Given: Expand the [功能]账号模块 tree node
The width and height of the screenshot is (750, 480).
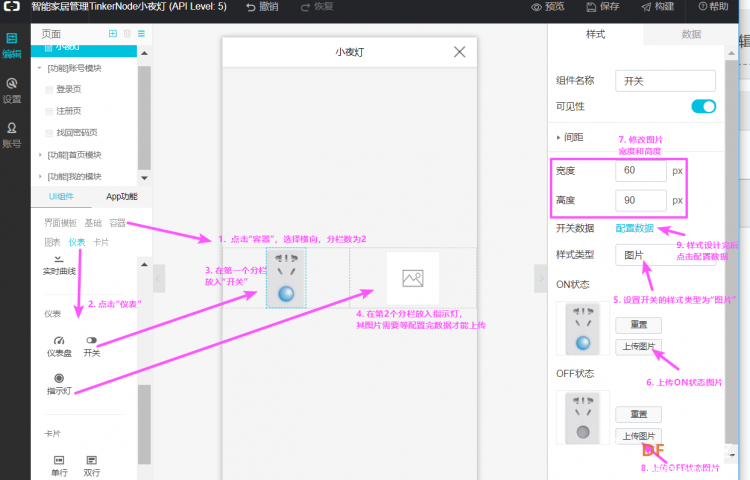Looking at the screenshot, I should (x=39, y=68).
